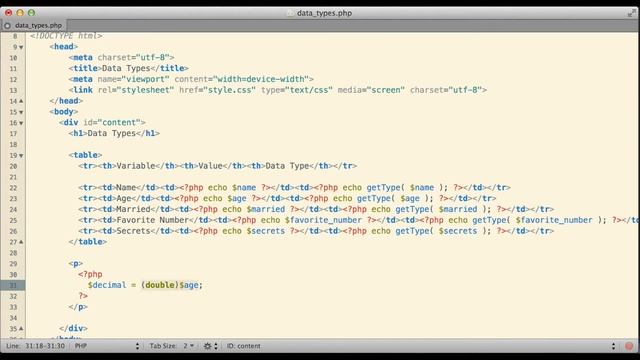Click the opening <table> tag
The image size is (640, 360).
85,155
